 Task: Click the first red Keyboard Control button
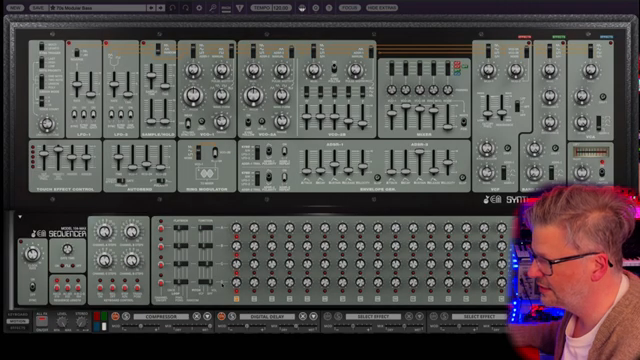point(100,288)
